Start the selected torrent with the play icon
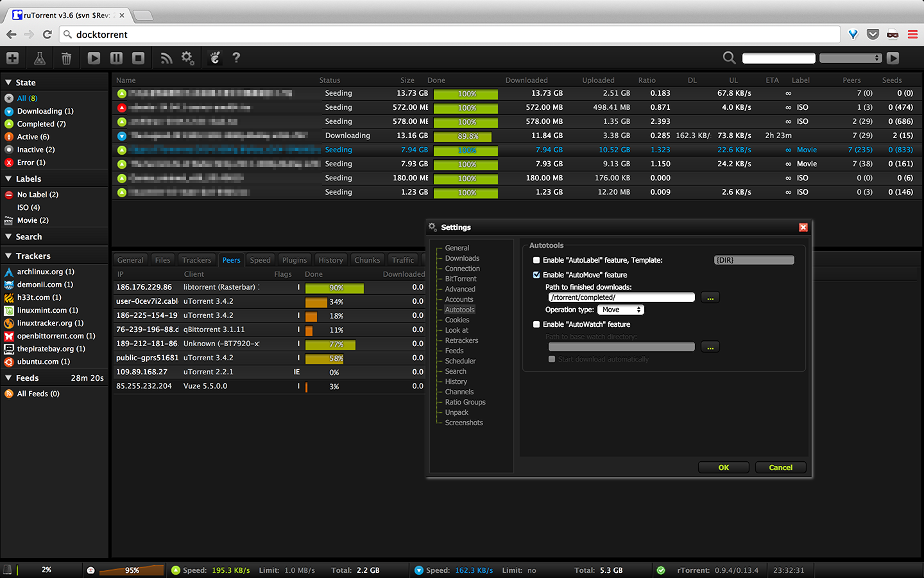 [94, 58]
